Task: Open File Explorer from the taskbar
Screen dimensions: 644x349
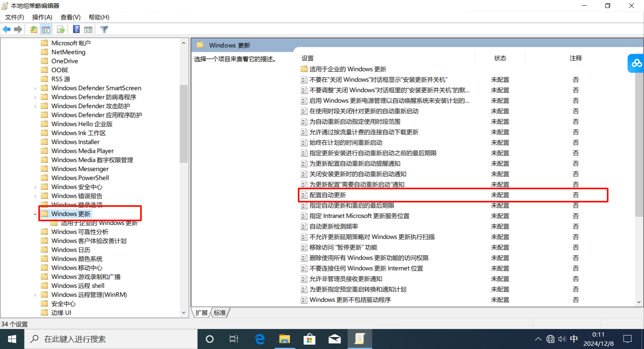Action: pyautogui.click(x=284, y=339)
